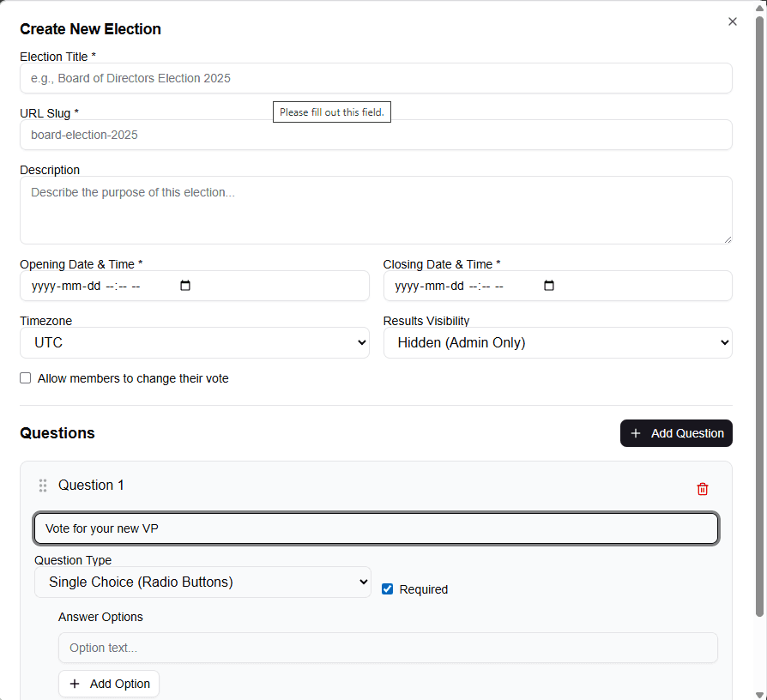Click the Add Question button
767x700 pixels.
[676, 433]
